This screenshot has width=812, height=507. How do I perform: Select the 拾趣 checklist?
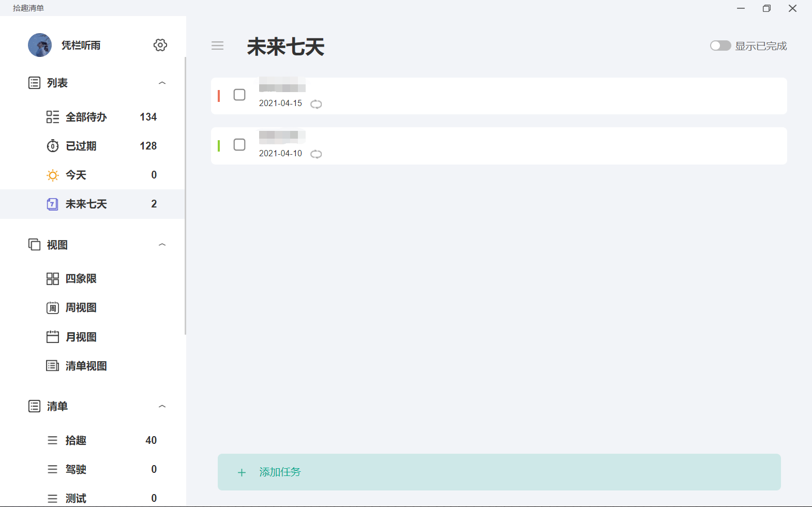[76, 440]
